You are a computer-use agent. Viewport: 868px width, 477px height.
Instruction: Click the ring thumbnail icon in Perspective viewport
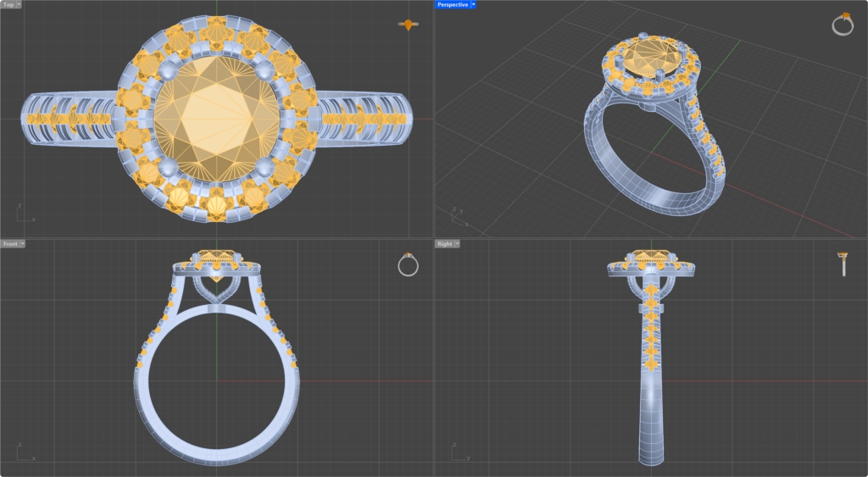(x=843, y=25)
